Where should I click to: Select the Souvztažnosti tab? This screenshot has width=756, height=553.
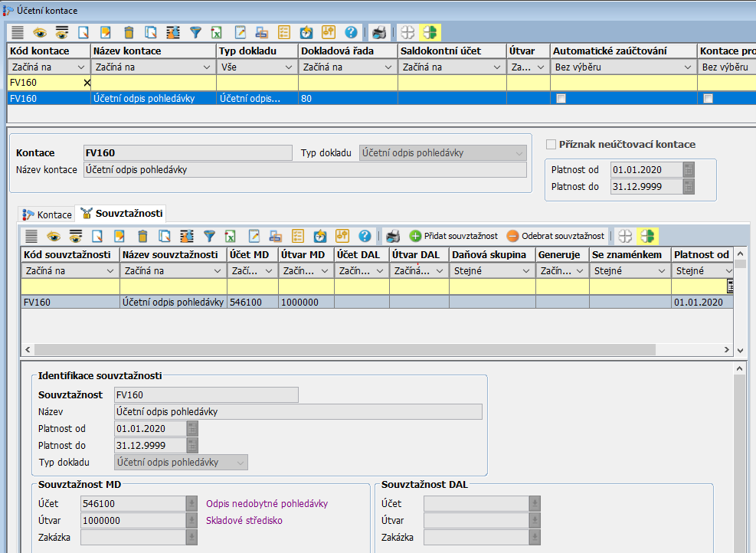coord(121,214)
